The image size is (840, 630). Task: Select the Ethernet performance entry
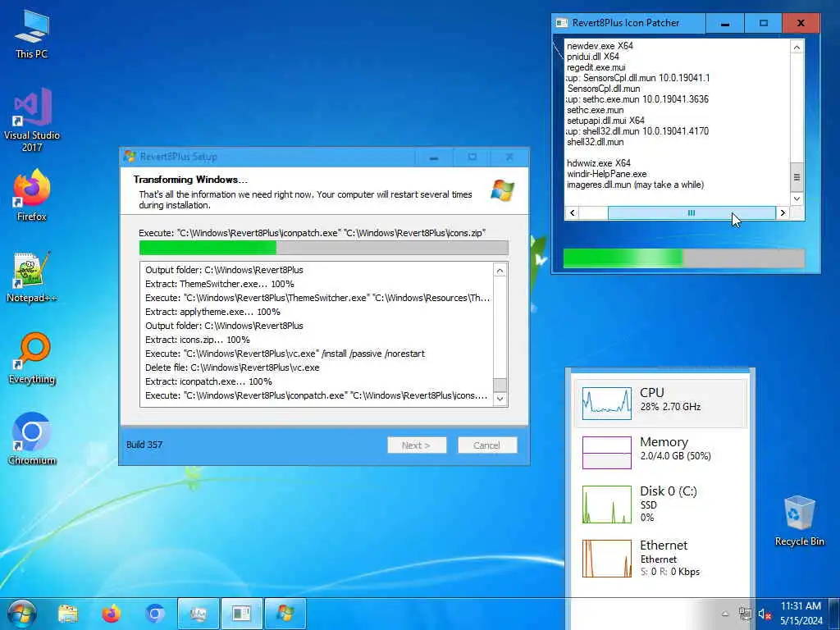click(x=660, y=558)
